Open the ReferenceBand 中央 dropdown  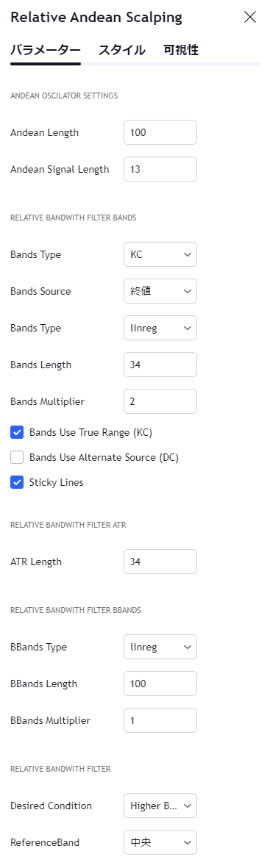(160, 842)
